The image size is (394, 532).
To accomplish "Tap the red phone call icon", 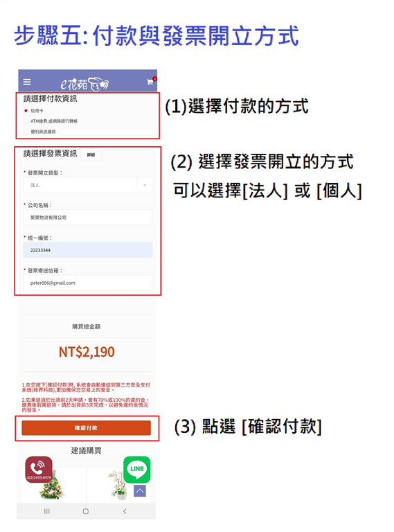I will pos(39,470).
